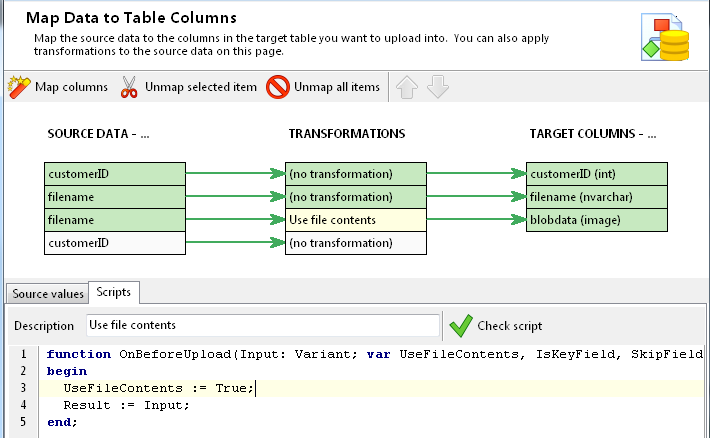Click the red Unmap all items icon
Screen dimensions: 710x438
pos(278,87)
